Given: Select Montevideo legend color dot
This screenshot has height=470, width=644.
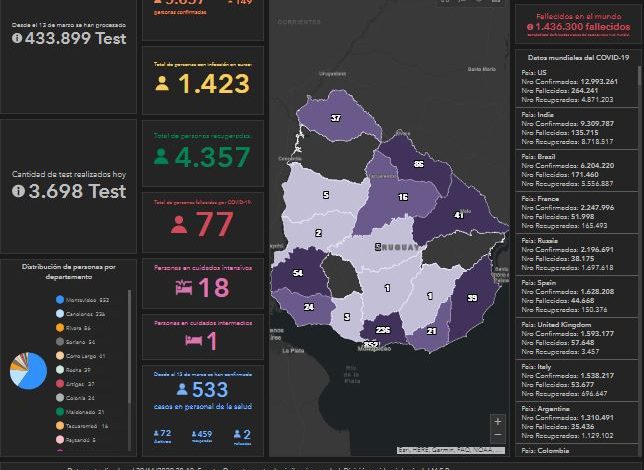Looking at the screenshot, I should pyautogui.click(x=61, y=300).
